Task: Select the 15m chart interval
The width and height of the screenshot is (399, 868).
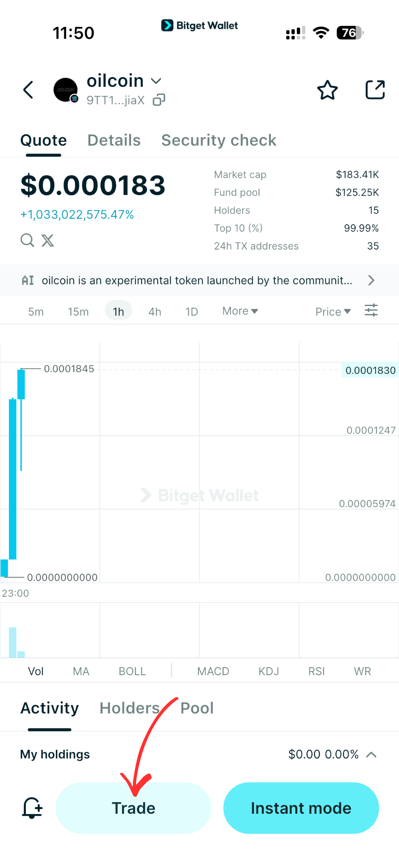Action: 78,311
